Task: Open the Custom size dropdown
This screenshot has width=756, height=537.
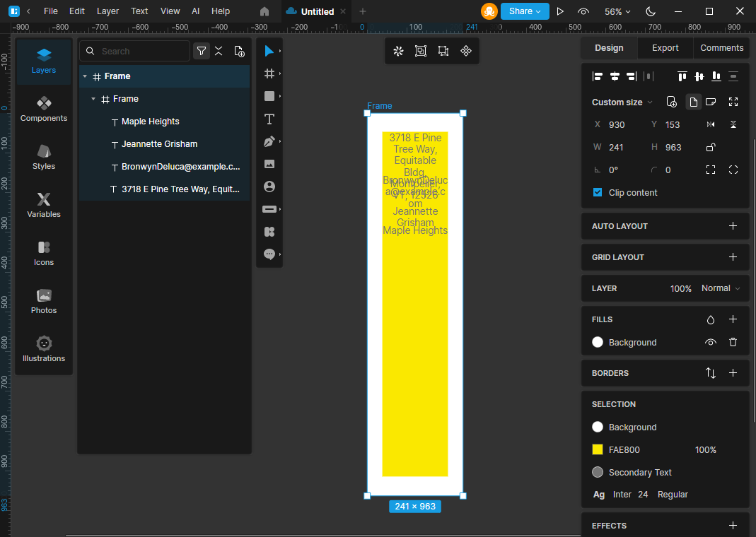Action: click(x=622, y=102)
